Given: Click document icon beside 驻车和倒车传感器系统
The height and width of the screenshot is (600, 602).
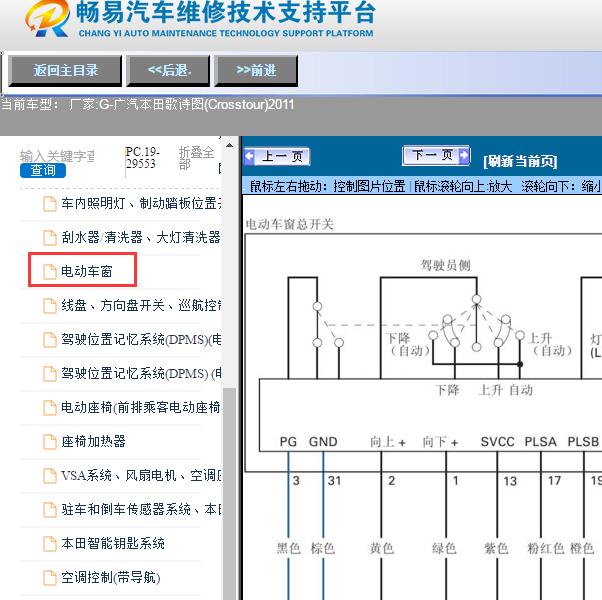Looking at the screenshot, I should point(50,510).
